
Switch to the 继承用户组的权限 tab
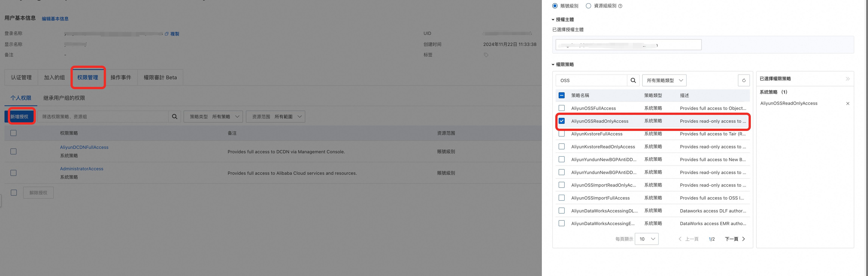coord(64,98)
